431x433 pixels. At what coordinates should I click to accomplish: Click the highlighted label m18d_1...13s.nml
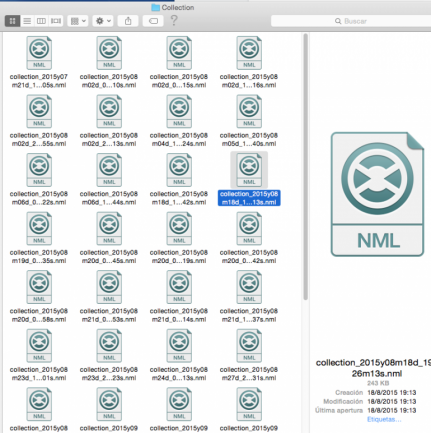(x=249, y=198)
